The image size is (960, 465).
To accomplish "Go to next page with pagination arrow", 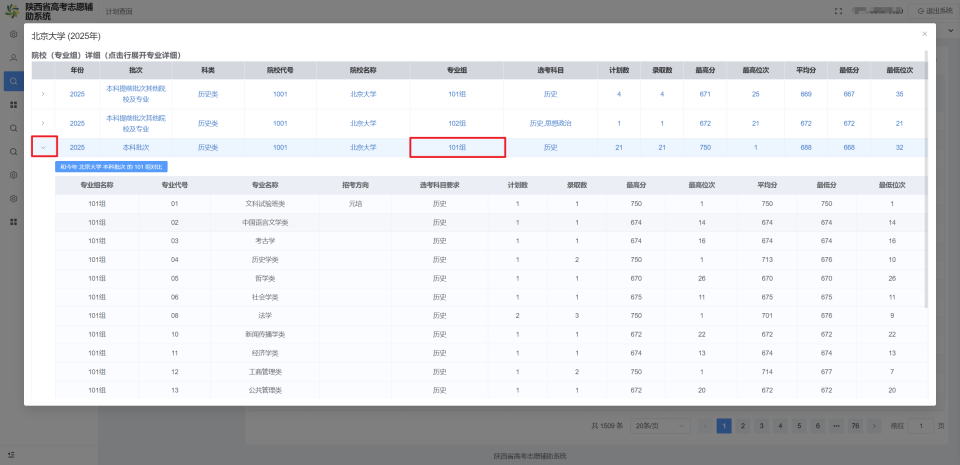I will 874,426.
